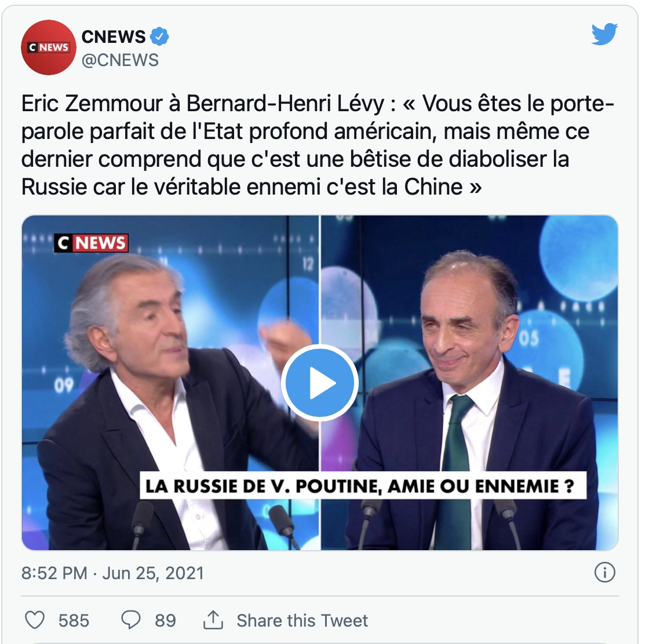Click the left half of video thumbnail
Image resolution: width=649 pixels, height=644 pixels.
point(170,383)
